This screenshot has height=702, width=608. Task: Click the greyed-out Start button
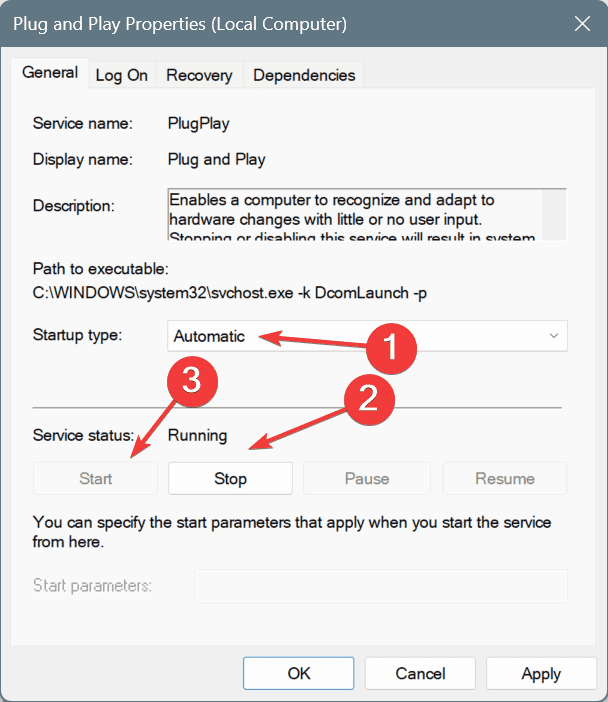coord(95,479)
